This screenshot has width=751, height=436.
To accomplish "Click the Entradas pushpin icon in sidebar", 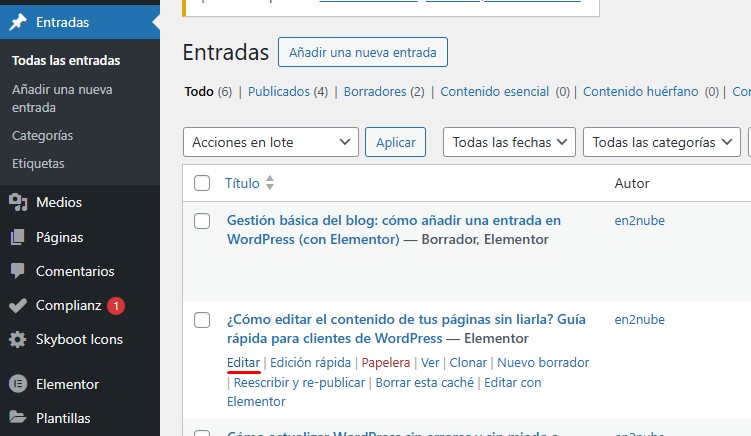I will 18,22.
